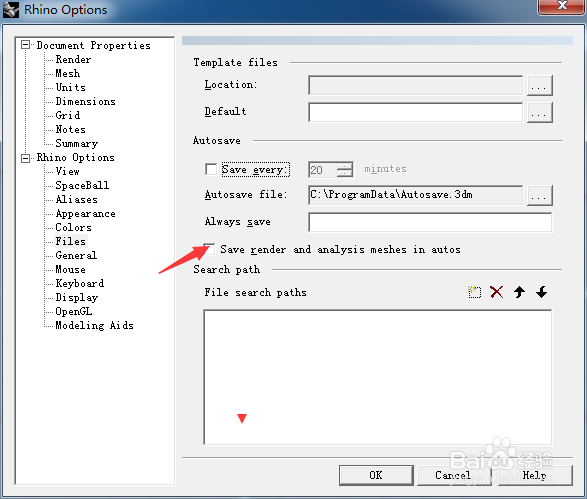Image resolution: width=587 pixels, height=499 pixels.
Task: Select Render in the options tree
Action: [73, 60]
